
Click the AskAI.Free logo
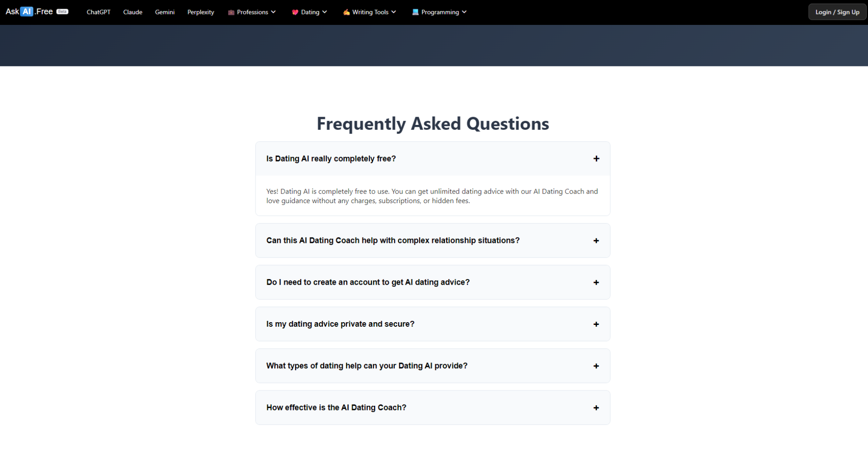[29, 12]
